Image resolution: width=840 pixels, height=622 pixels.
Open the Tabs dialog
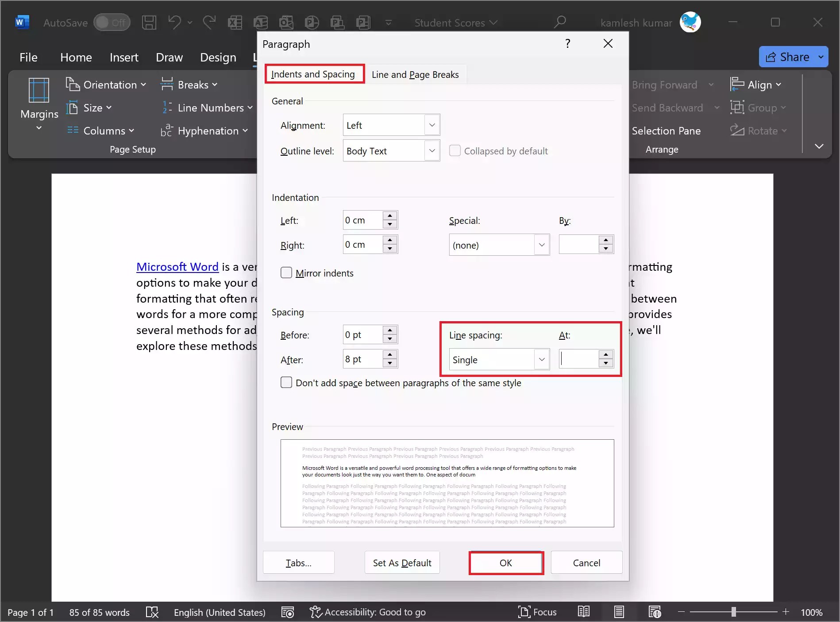pos(298,563)
